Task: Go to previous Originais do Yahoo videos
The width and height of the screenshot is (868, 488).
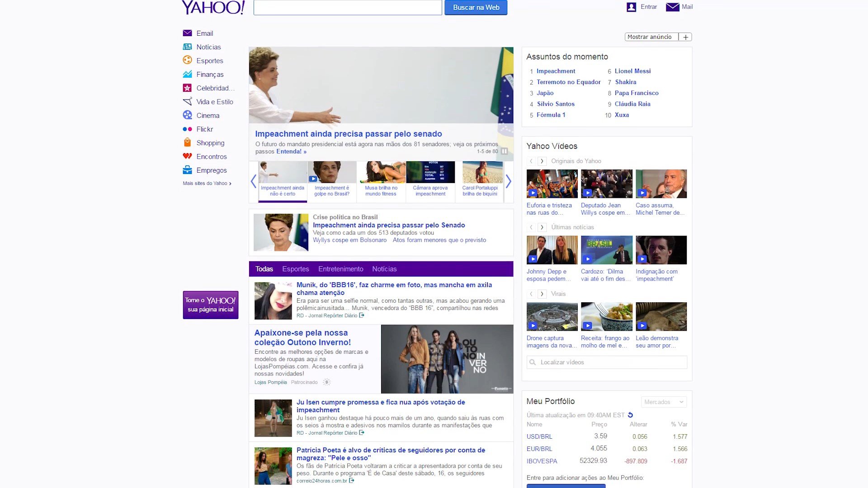Action: click(531, 161)
